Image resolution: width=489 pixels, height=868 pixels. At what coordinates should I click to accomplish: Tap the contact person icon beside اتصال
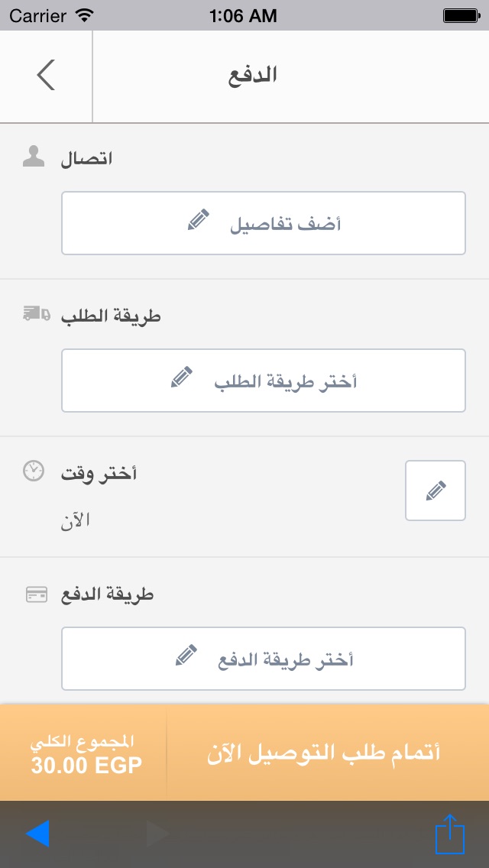(33, 157)
